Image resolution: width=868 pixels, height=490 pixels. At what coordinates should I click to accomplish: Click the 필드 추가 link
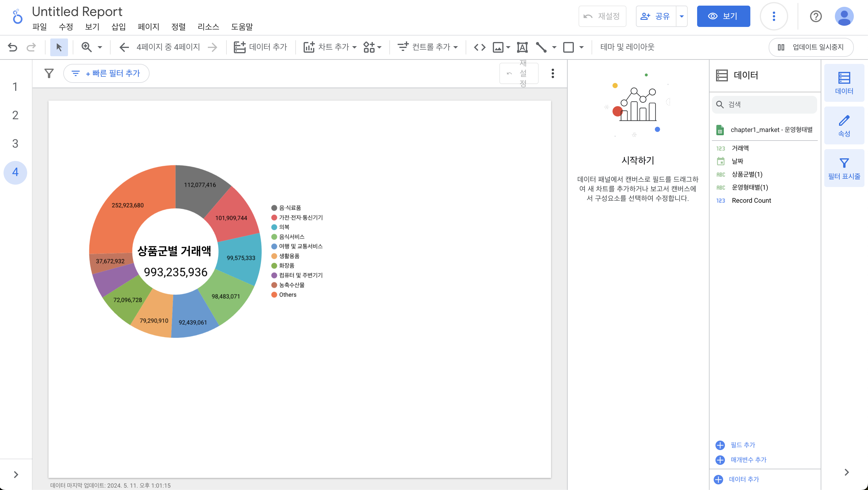742,445
